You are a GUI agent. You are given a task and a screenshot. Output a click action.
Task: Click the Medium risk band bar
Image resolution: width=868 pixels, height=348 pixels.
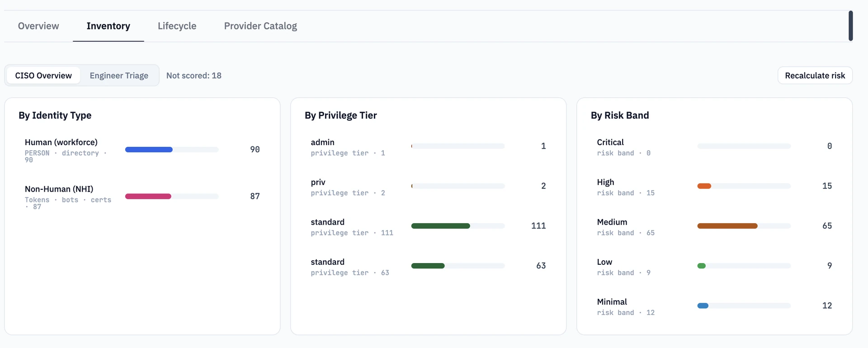click(727, 226)
